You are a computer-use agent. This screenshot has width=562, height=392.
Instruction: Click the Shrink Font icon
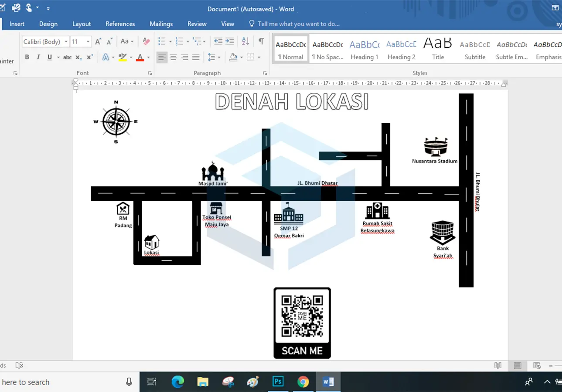(109, 41)
